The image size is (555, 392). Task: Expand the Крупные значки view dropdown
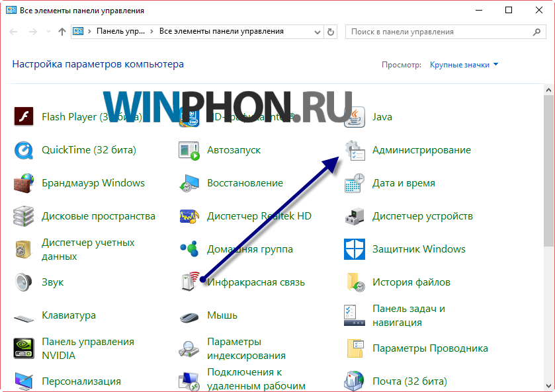[x=464, y=65]
